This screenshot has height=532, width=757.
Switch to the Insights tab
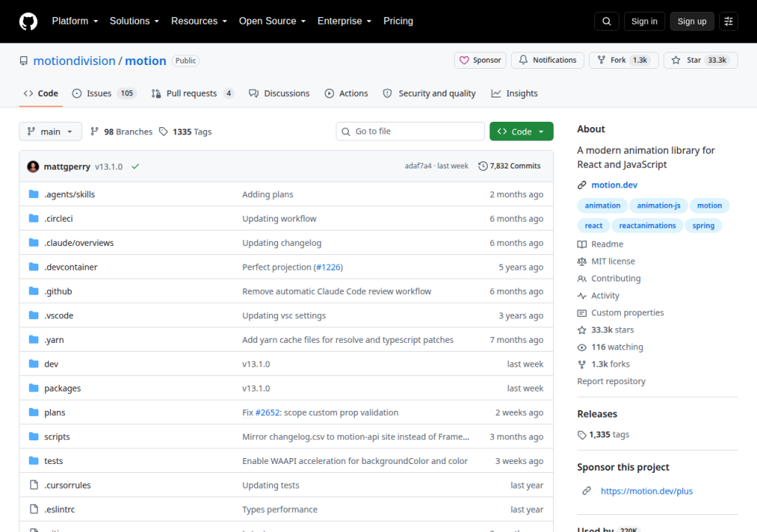[515, 93]
